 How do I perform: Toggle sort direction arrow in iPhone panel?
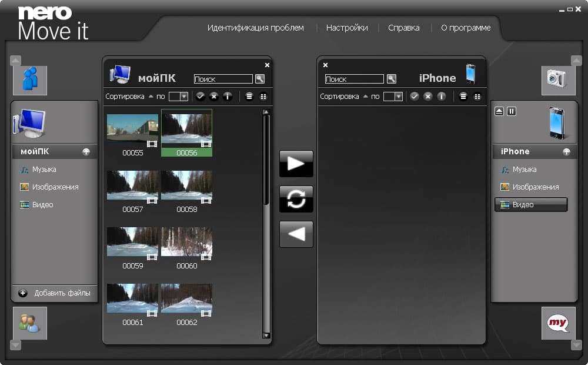coord(365,97)
